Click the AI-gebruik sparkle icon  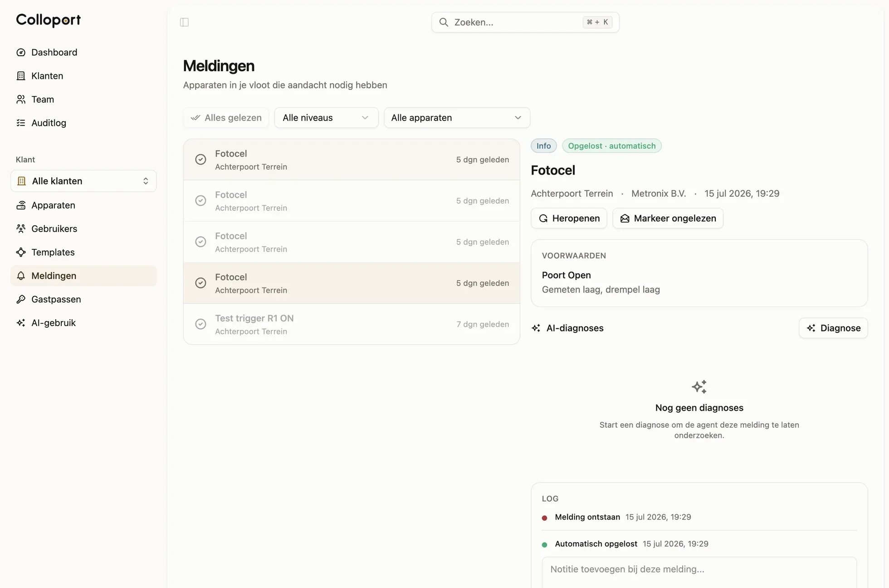(x=21, y=323)
